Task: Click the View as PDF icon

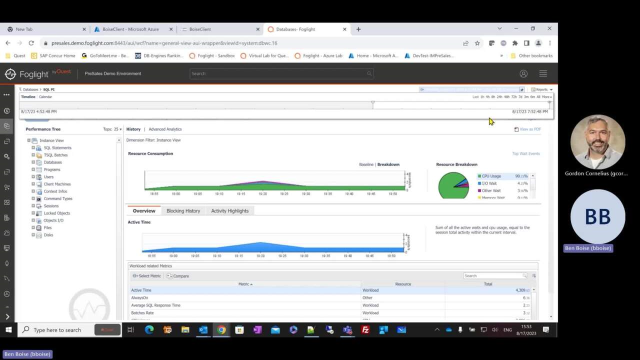Action: pyautogui.click(x=516, y=129)
